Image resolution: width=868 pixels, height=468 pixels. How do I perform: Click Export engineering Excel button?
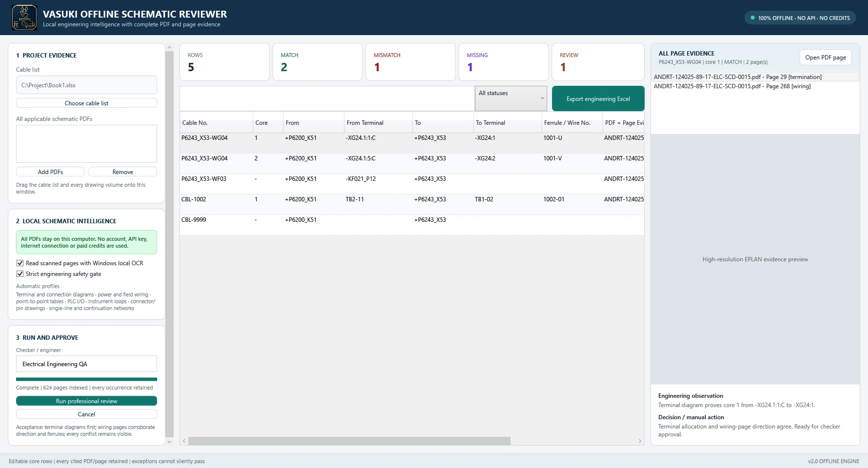click(x=598, y=98)
